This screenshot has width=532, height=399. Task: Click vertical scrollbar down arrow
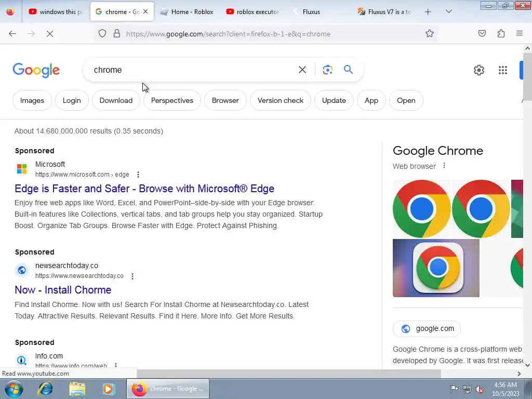click(x=527, y=365)
